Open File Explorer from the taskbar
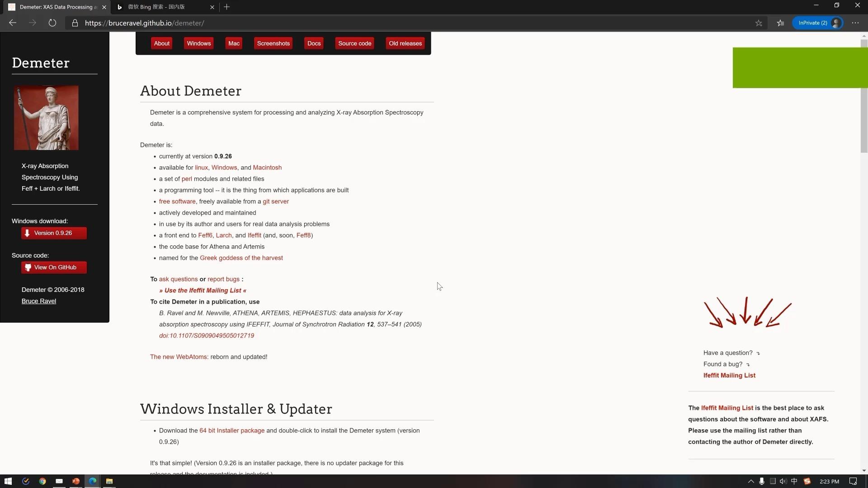 click(109, 481)
